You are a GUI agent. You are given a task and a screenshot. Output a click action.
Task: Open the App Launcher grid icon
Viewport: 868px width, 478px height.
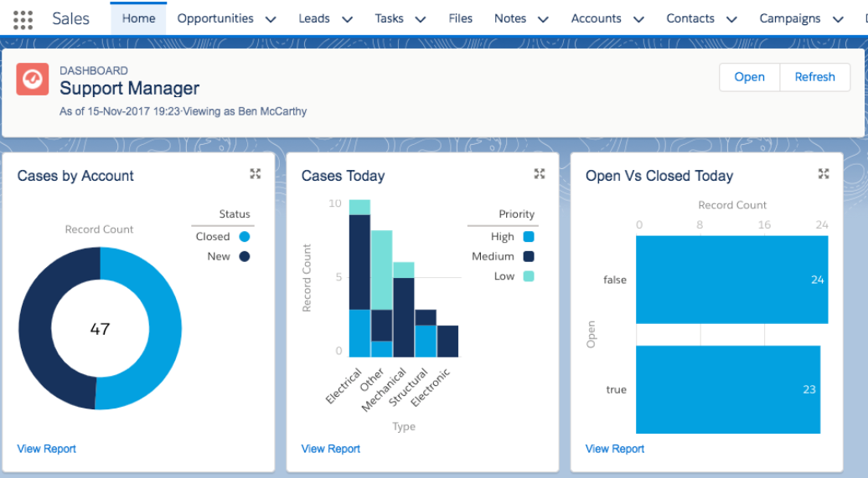point(23,19)
